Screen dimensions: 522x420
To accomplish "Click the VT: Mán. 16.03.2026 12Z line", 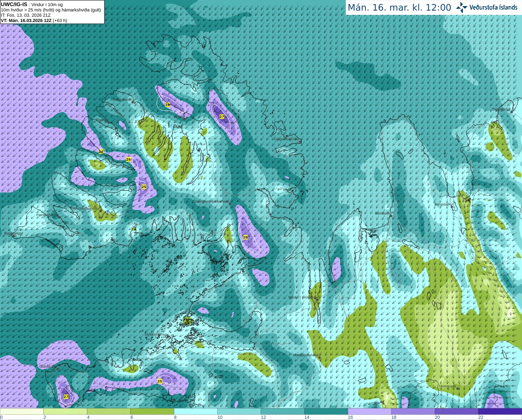I will 34,20.
